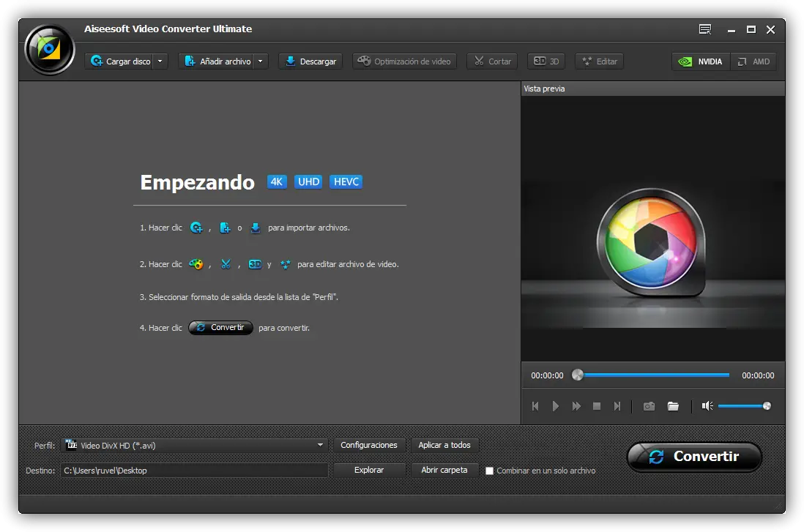The width and height of the screenshot is (804, 532).
Task: Click the download icon in step 1
Action: pyautogui.click(x=256, y=228)
